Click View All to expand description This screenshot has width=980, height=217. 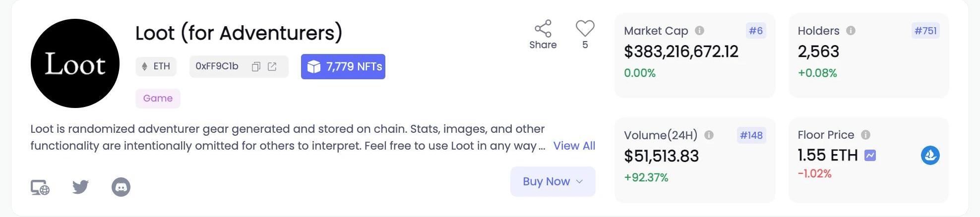click(x=574, y=146)
